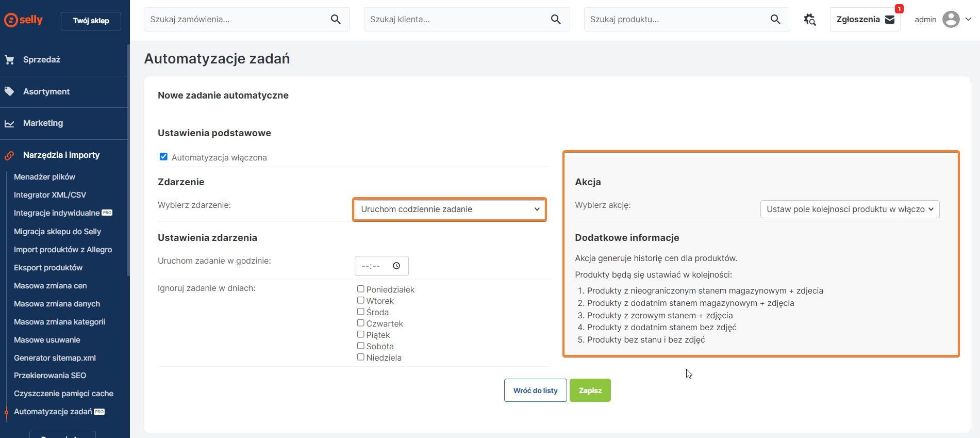
Task: Check the Poniedziałek checkbox
Action: tap(361, 289)
